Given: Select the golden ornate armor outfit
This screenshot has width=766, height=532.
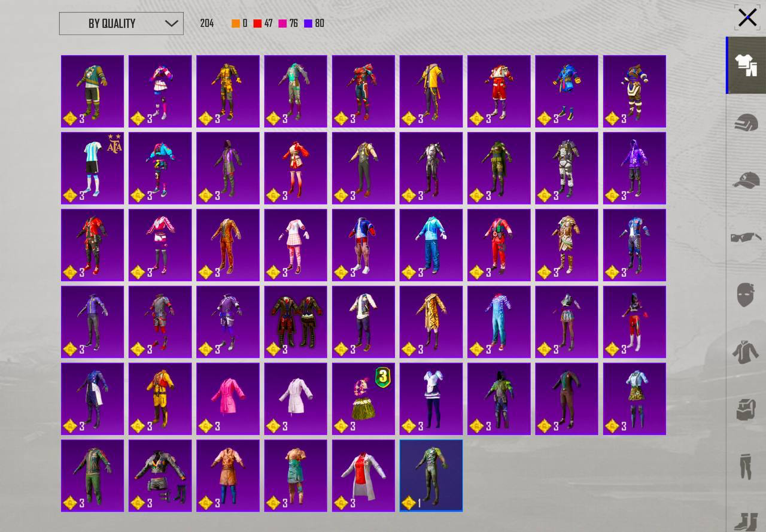Looking at the screenshot, I should [x=566, y=245].
